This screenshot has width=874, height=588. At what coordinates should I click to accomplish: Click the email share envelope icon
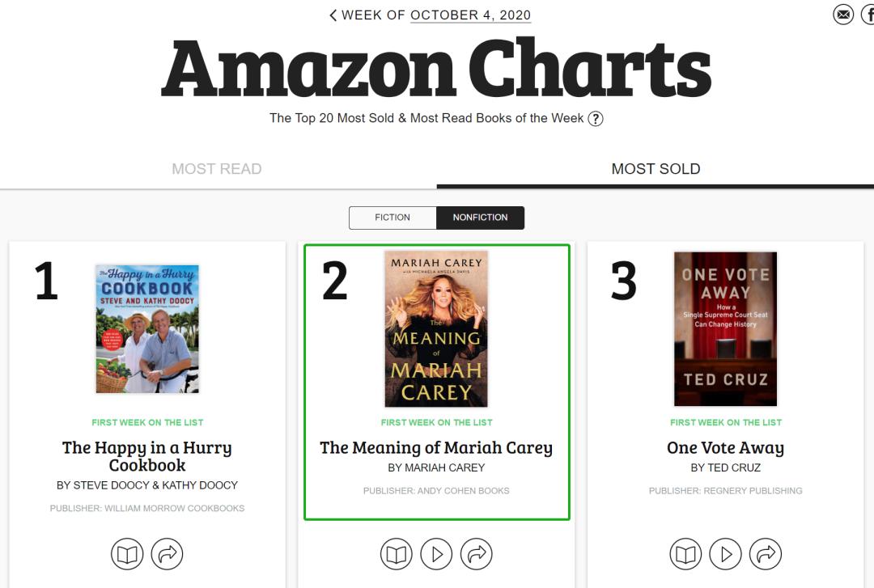click(843, 15)
